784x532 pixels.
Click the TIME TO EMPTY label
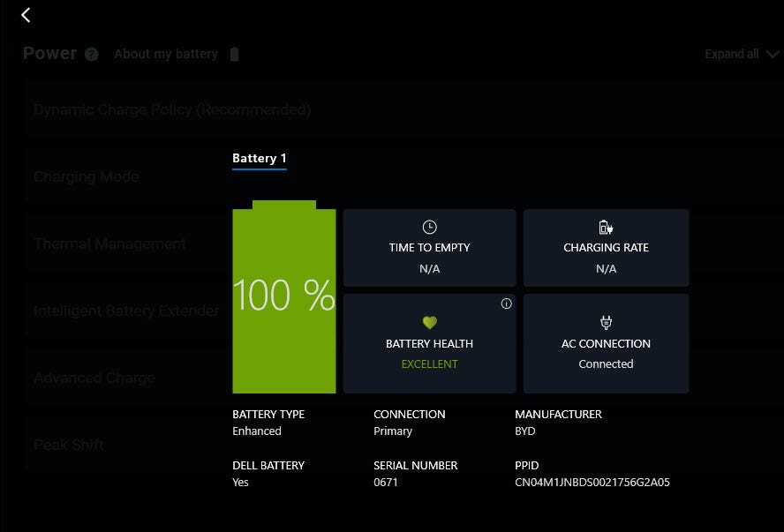coord(429,247)
